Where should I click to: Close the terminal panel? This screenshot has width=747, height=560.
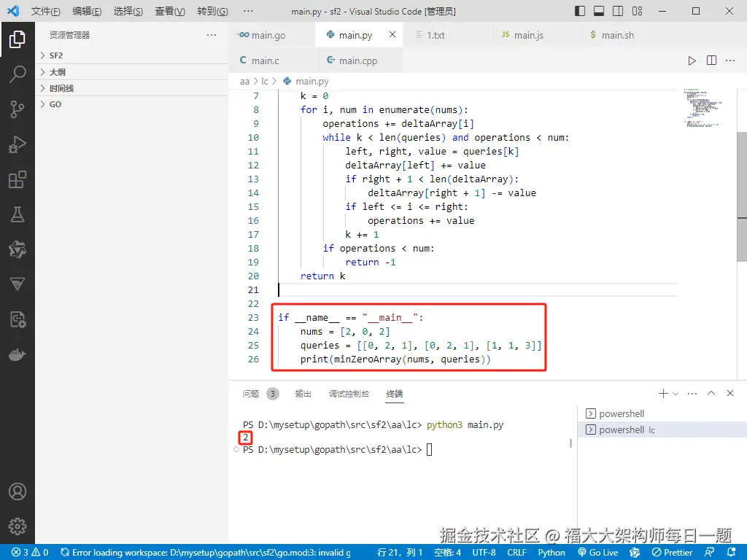pos(729,393)
